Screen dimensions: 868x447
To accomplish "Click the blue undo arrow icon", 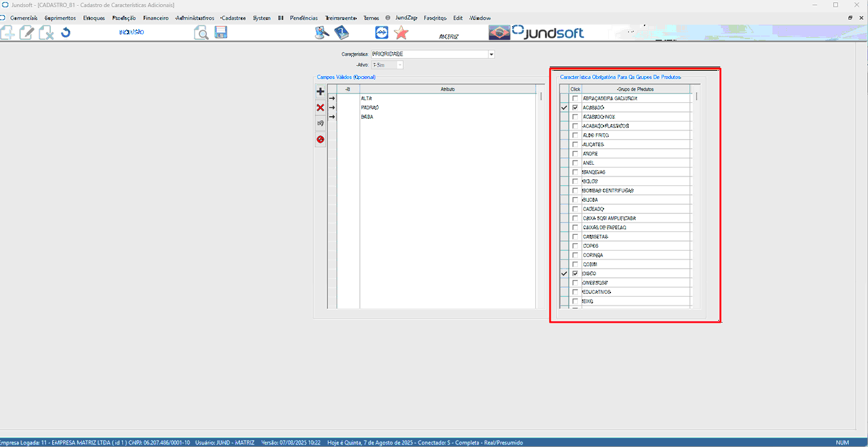I will (x=65, y=32).
